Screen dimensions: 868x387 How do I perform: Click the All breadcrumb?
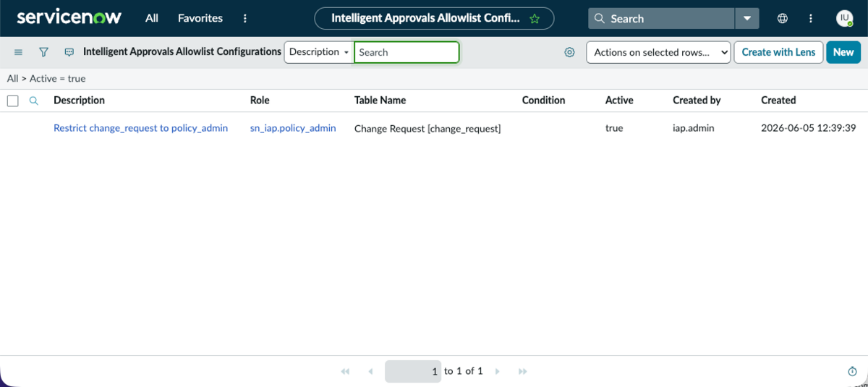[x=12, y=78]
